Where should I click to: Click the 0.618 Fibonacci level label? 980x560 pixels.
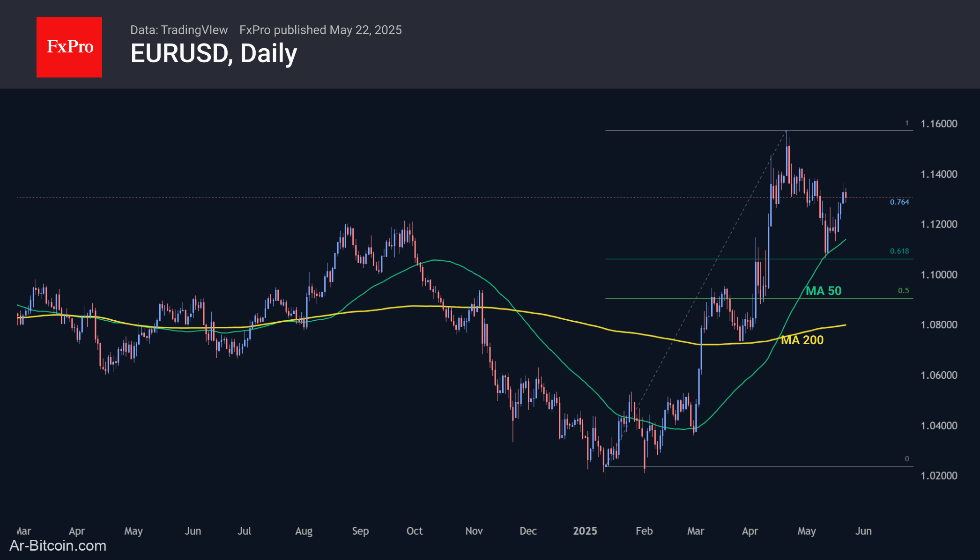pyautogui.click(x=899, y=251)
